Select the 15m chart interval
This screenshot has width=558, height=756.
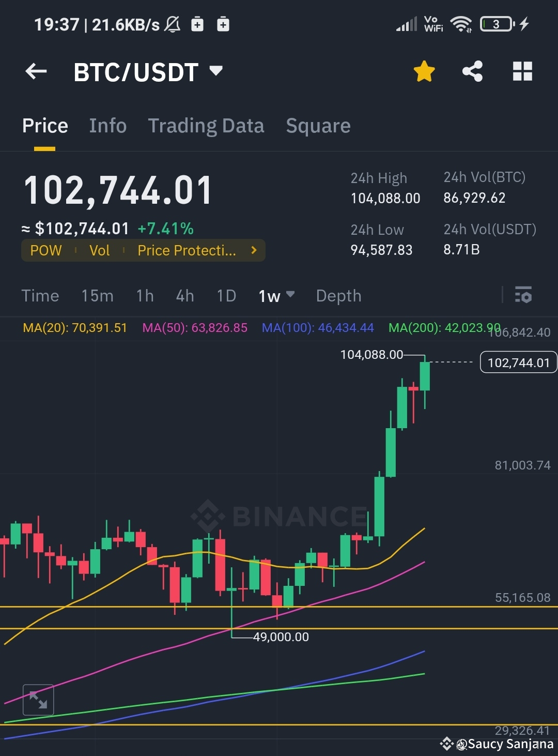tap(97, 296)
